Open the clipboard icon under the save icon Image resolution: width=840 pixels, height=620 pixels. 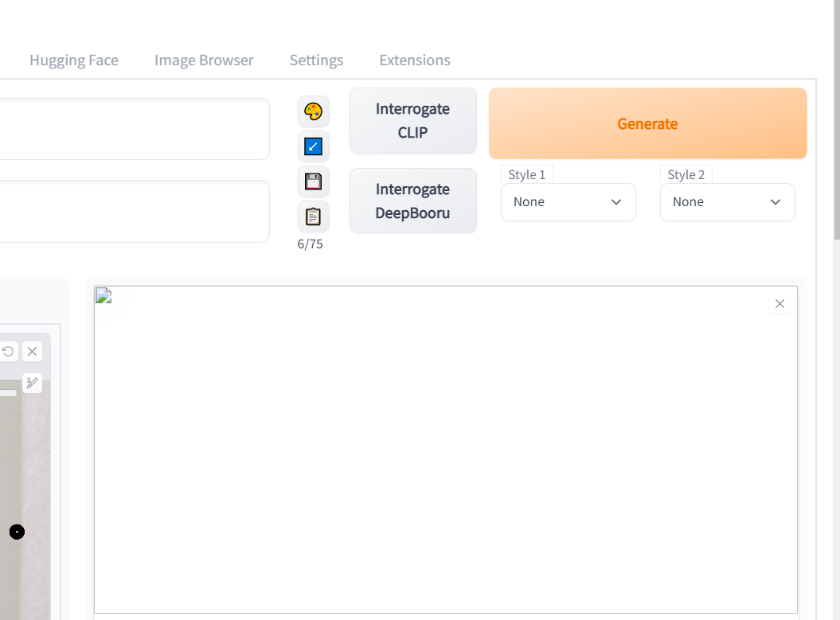click(313, 216)
